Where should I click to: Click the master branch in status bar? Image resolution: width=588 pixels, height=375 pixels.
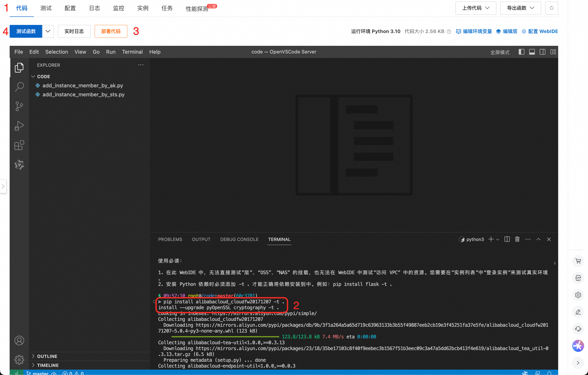38,373
